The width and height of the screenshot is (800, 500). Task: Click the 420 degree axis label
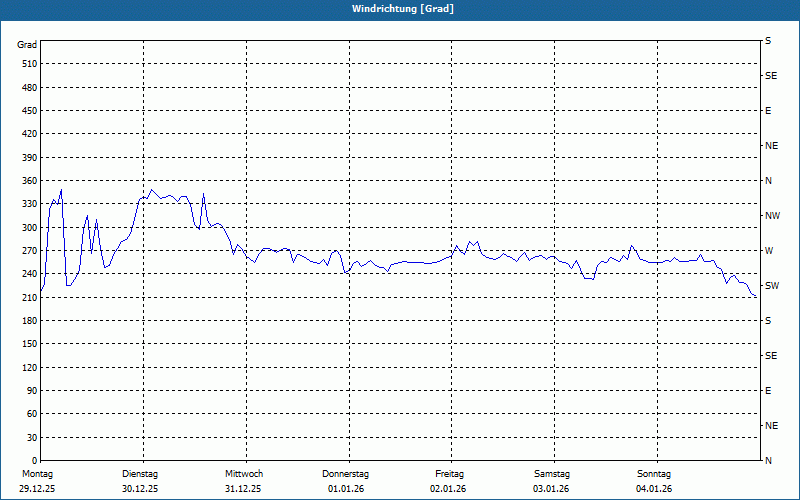30,134
